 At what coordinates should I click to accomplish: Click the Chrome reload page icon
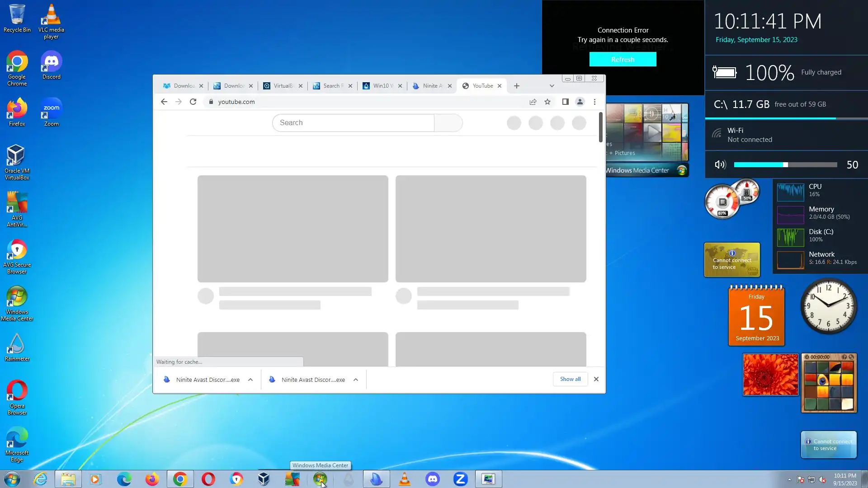(x=193, y=102)
